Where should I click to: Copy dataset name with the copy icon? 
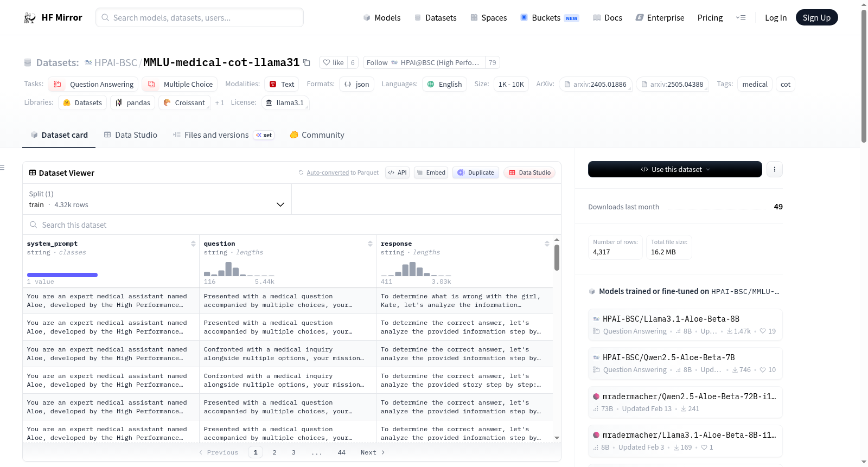pyautogui.click(x=307, y=62)
